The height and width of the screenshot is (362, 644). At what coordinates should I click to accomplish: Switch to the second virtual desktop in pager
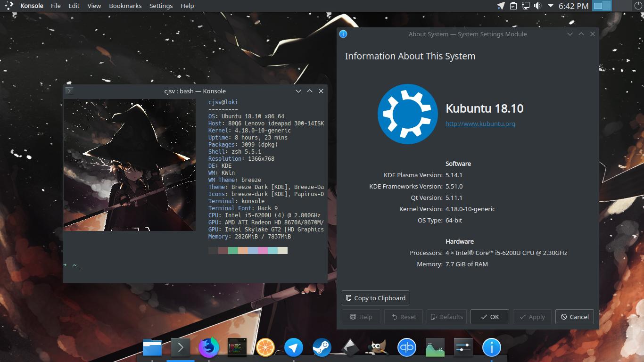click(606, 6)
